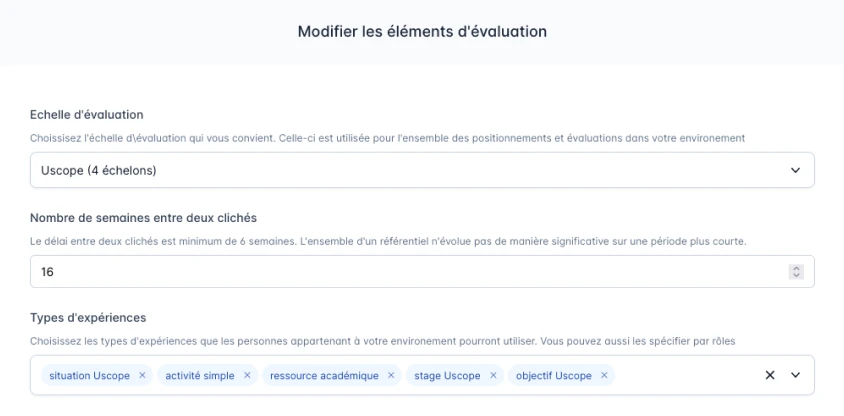
Task: Select the "objectif Uscope" tag text
Action: pyautogui.click(x=554, y=376)
